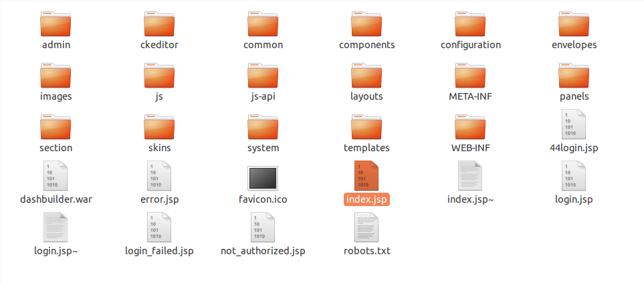Select the WEB-INF folder icon

click(470, 127)
